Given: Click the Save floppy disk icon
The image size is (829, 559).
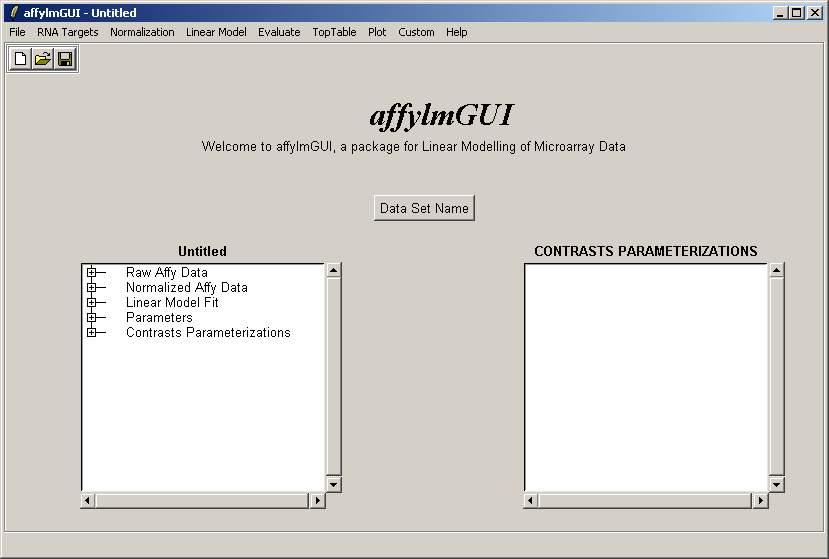Looking at the screenshot, I should [x=65, y=60].
